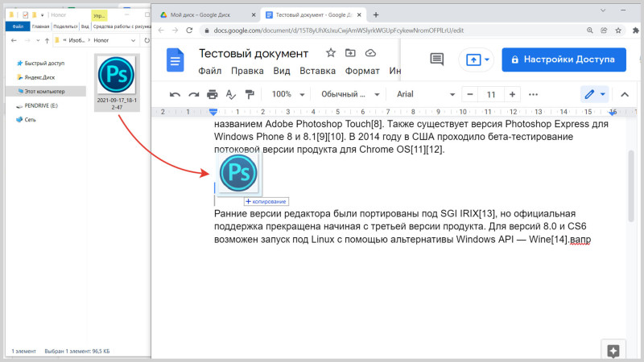Viewport: 644px width, 362px height.
Task: Open Explorer Поделиться ribbon tab
Action: click(65, 27)
